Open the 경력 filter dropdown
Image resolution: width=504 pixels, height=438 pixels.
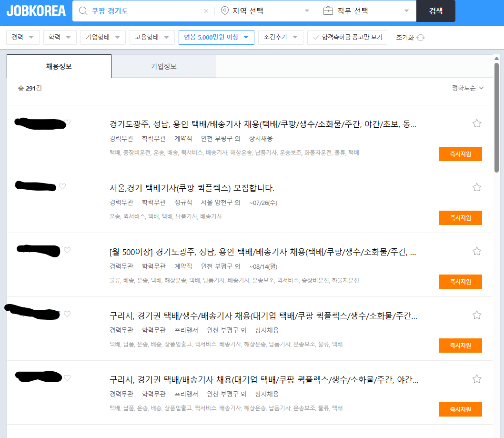[23, 37]
